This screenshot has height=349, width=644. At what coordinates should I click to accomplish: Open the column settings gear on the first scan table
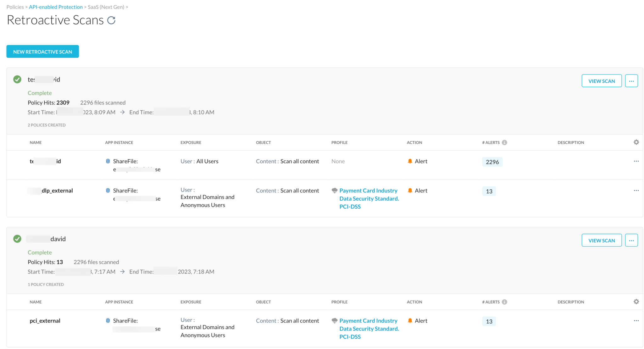point(636,142)
